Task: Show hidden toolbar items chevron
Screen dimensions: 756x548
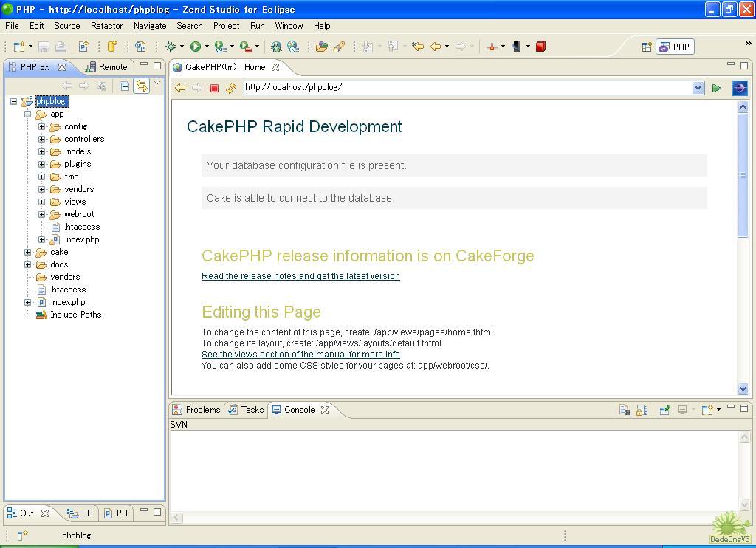Action: (748, 43)
